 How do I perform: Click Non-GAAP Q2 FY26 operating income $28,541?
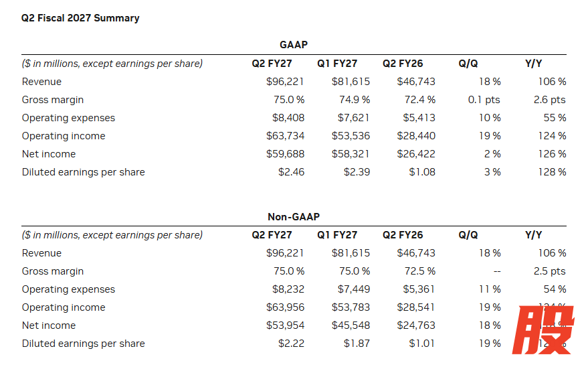(x=416, y=307)
